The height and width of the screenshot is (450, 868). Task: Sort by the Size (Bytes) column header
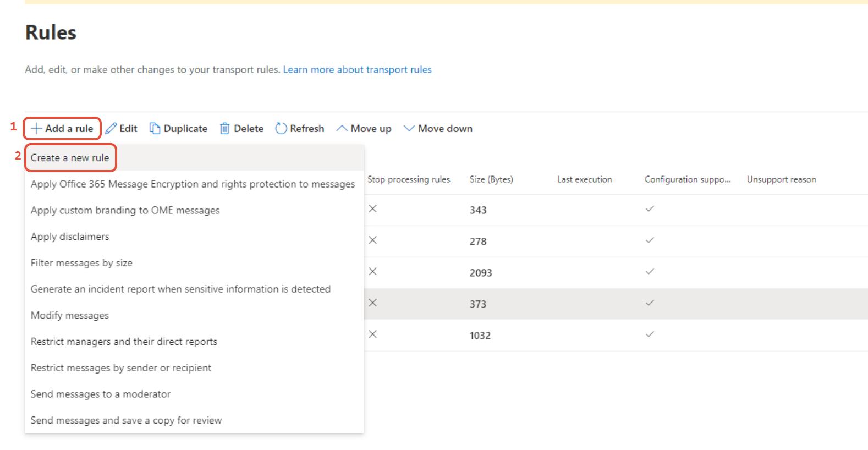491,179
